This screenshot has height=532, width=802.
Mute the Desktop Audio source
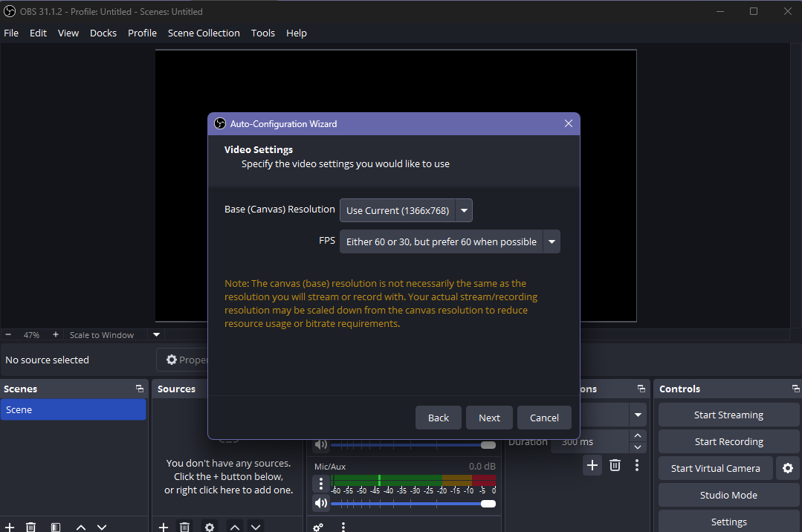coord(321,444)
